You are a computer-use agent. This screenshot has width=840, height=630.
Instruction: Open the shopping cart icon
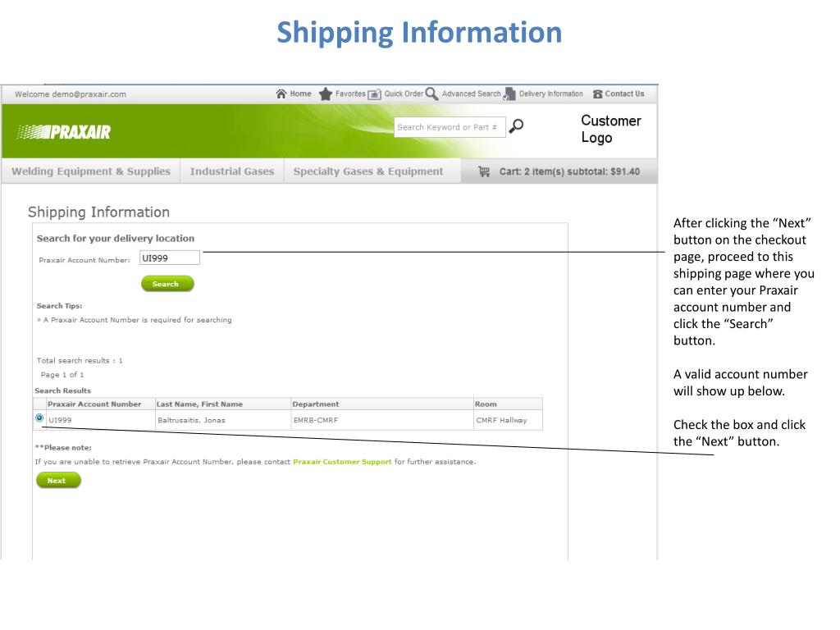484,171
